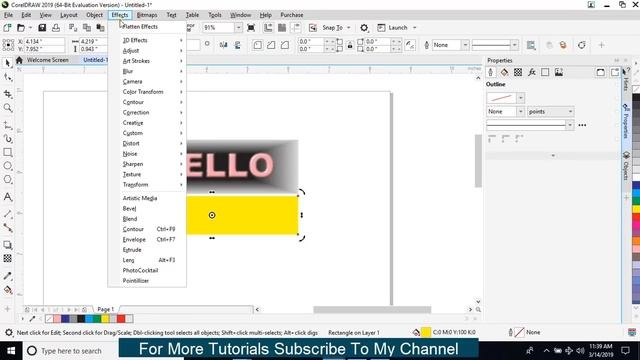This screenshot has width=640, height=360.
Task: Select the Ellipse tool
Action: pos(7,166)
